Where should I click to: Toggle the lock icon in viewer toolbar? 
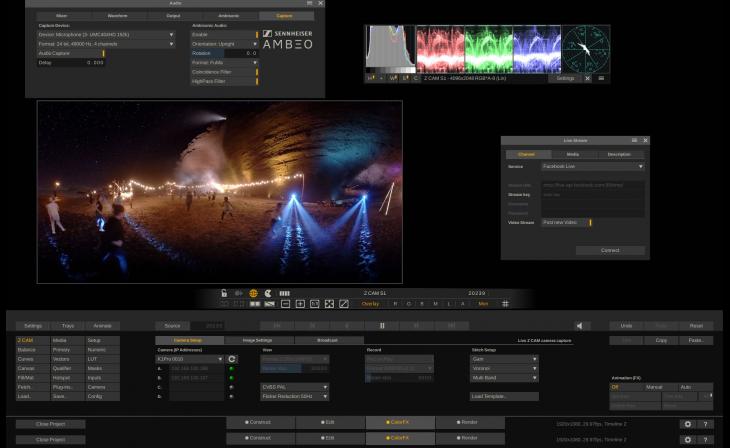pyautogui.click(x=224, y=293)
